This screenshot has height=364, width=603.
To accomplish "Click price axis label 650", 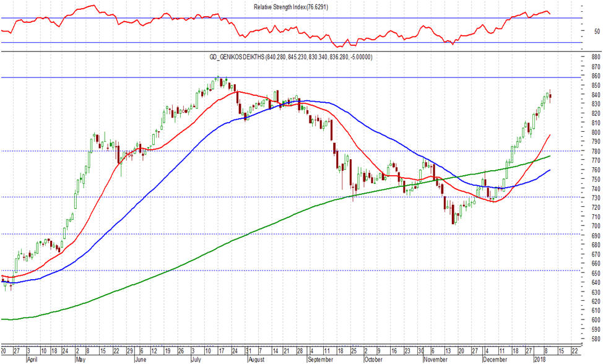I will pos(596,273).
